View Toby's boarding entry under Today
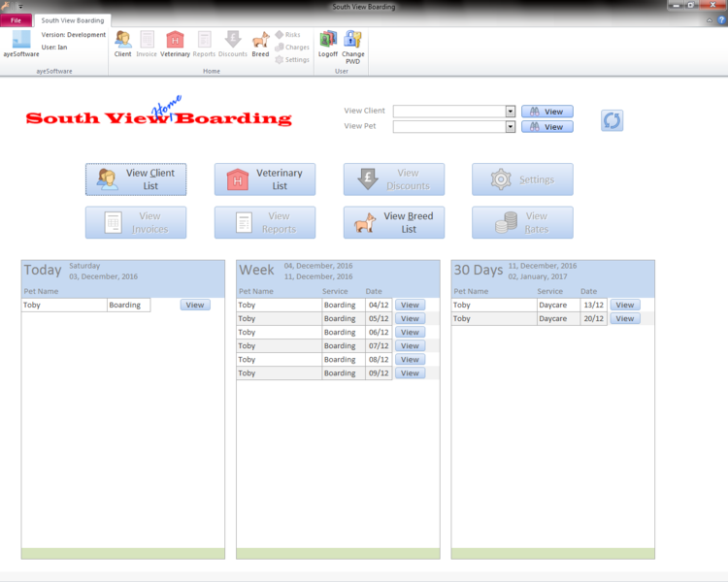Image resolution: width=728 pixels, height=582 pixels. point(195,305)
